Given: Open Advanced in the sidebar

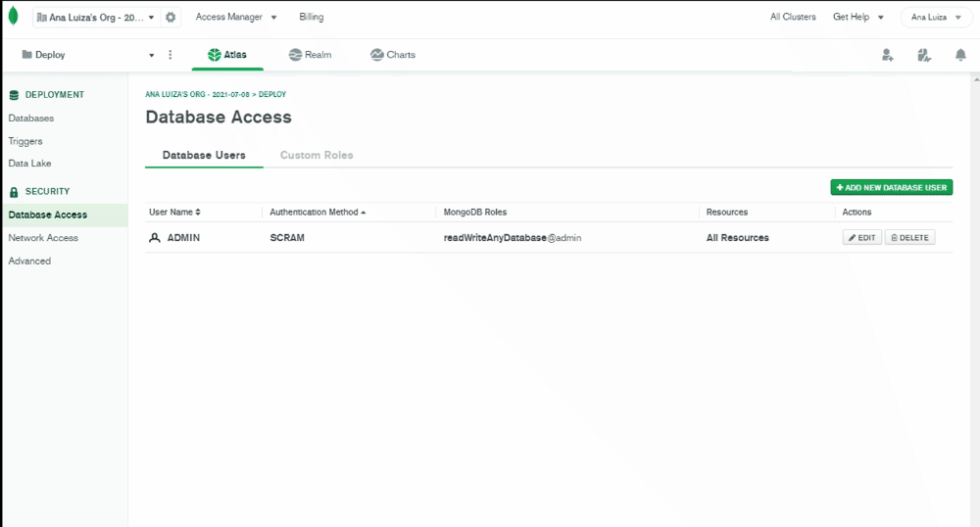Looking at the screenshot, I should (x=29, y=261).
